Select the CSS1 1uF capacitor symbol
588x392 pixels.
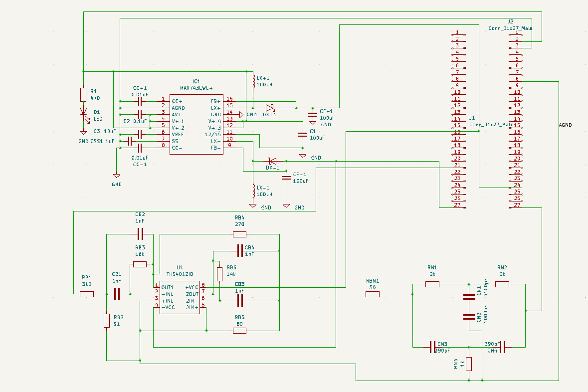[x=130, y=141]
